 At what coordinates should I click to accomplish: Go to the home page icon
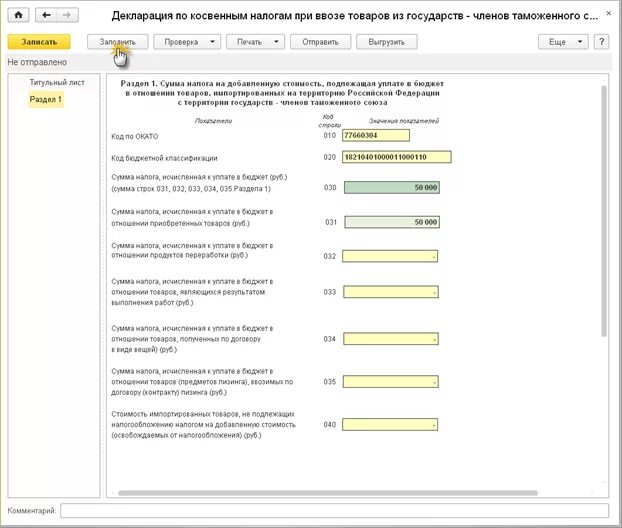(x=18, y=15)
